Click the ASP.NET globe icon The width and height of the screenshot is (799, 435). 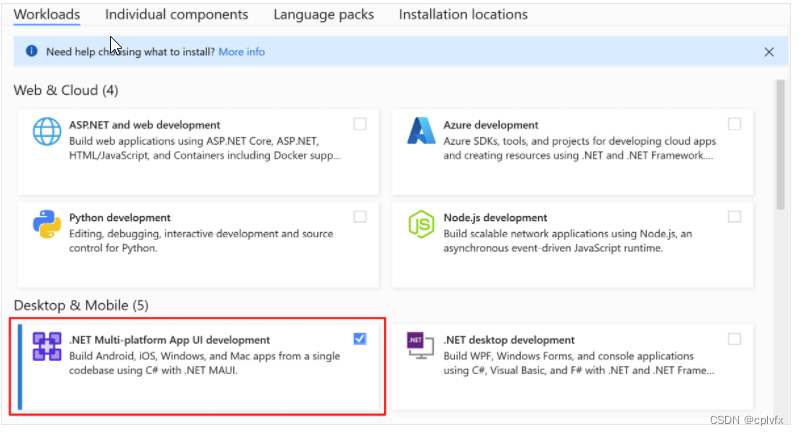pos(47,133)
